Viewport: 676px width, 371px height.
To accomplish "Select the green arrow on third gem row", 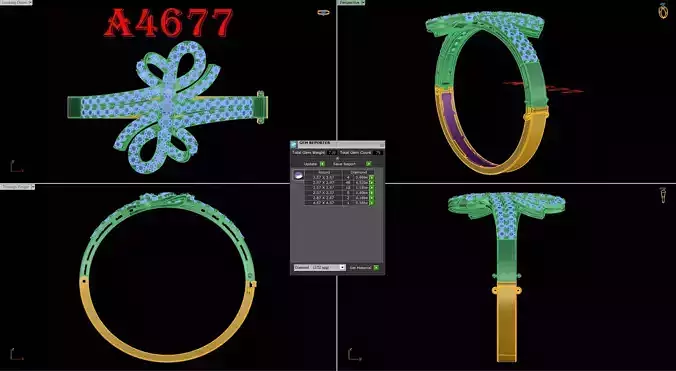I will pyautogui.click(x=372, y=188).
